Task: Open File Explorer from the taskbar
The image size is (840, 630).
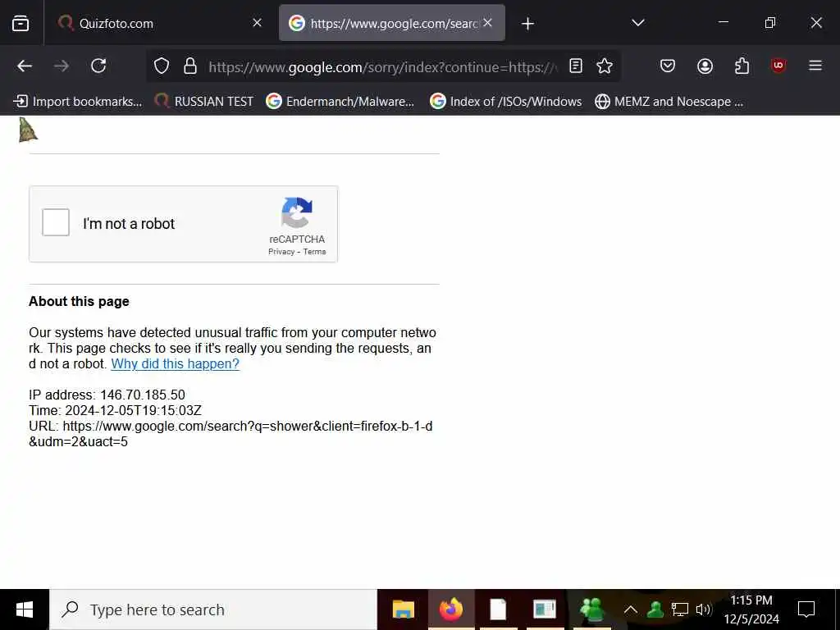Action: 404,609
